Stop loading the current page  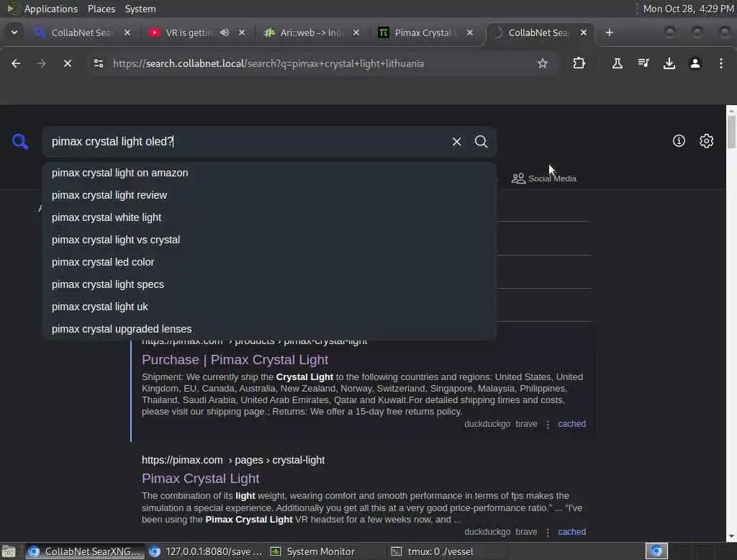tap(68, 63)
